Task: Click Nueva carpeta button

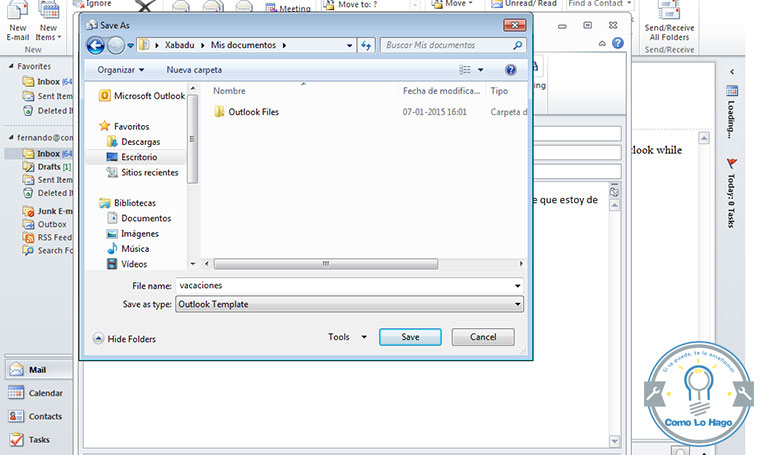Action: coord(194,70)
